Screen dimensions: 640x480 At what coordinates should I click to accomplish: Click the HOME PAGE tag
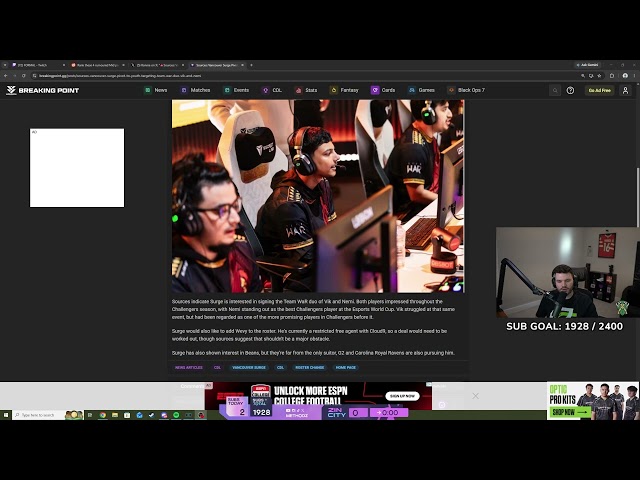[346, 367]
